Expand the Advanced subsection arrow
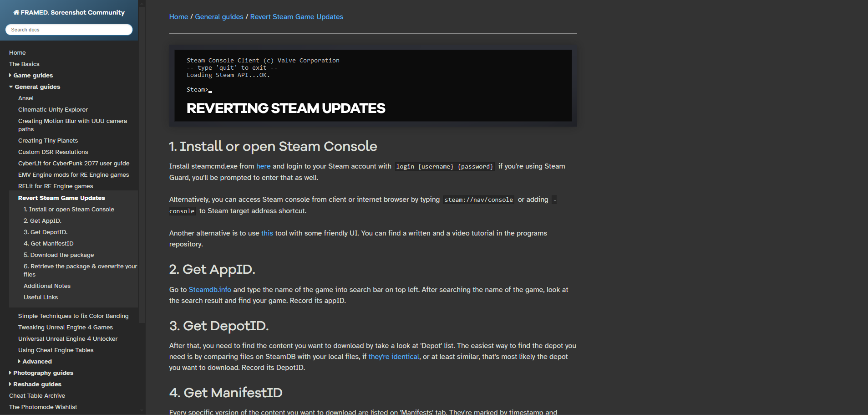This screenshot has height=415, width=868. (20, 362)
